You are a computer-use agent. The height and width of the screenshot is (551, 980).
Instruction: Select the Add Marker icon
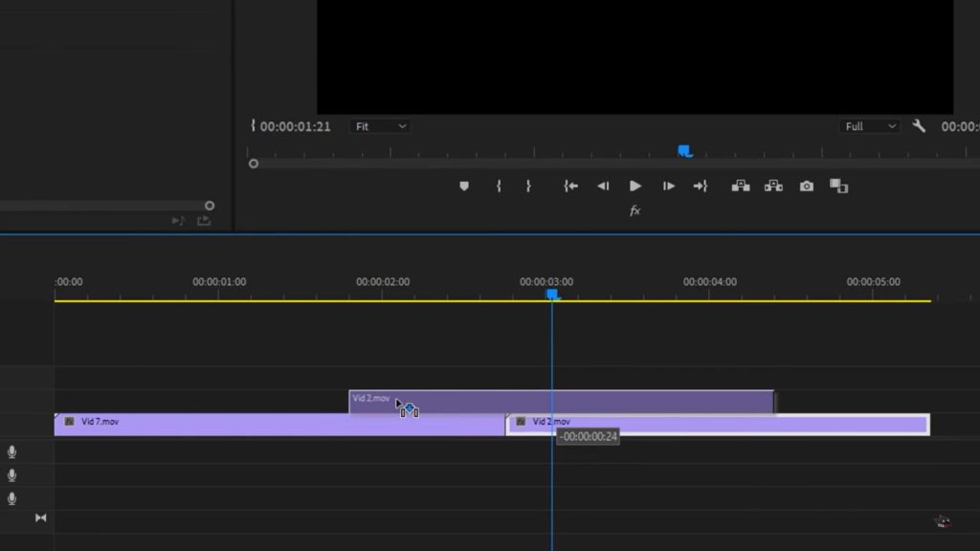coord(464,186)
